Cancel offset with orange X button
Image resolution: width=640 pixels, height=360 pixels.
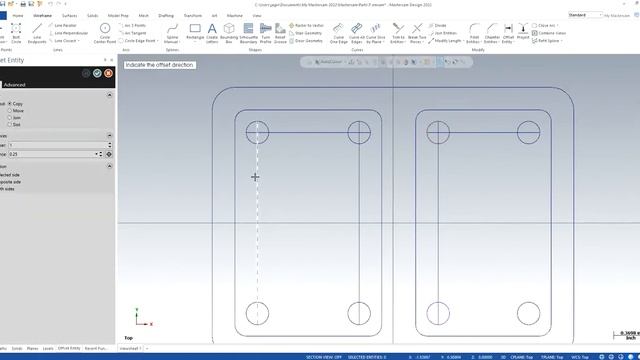(108, 73)
